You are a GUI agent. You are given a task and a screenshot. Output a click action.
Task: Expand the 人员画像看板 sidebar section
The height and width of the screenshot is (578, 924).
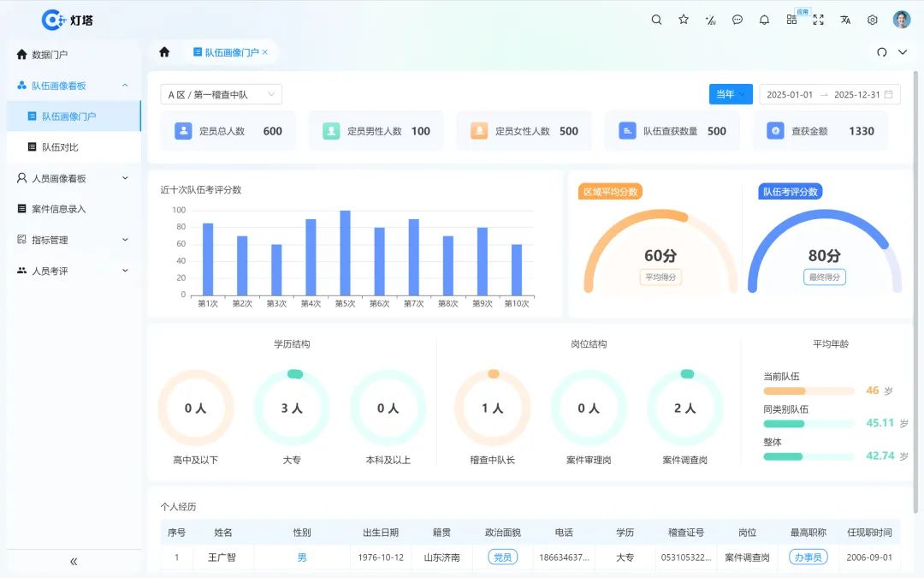(x=72, y=178)
